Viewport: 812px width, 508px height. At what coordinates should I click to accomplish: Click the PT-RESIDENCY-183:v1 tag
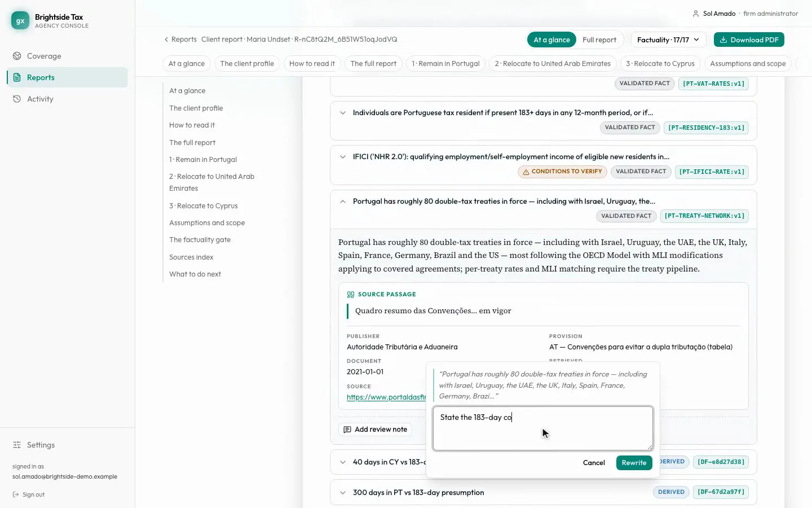[706, 128]
